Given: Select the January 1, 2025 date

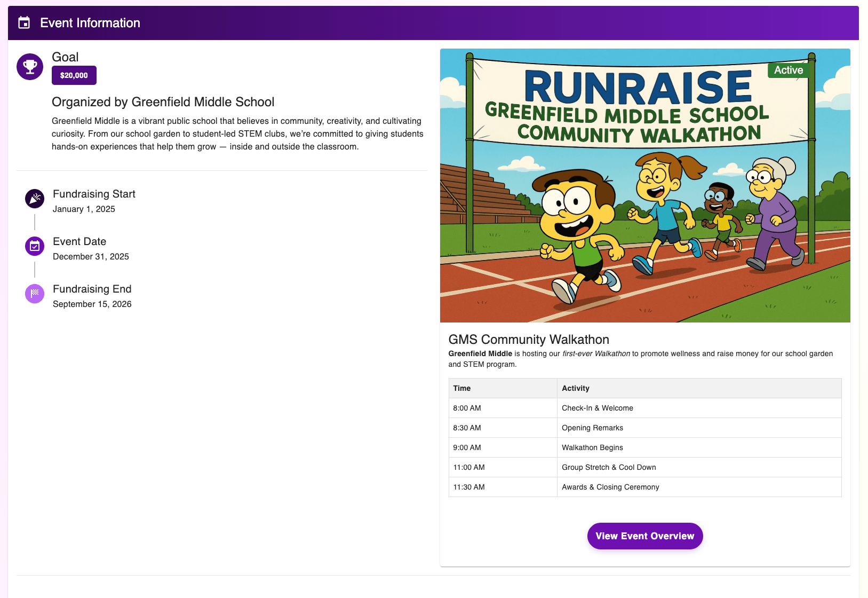Looking at the screenshot, I should coord(84,209).
